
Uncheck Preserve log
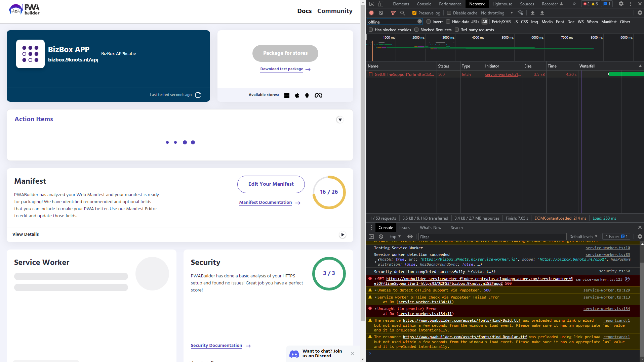414,13
